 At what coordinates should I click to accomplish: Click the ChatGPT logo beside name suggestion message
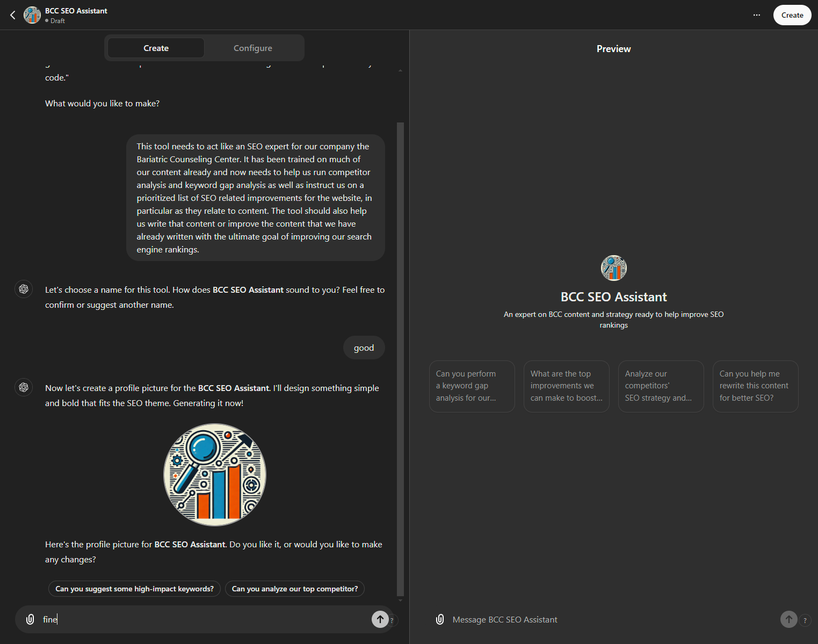coord(24,289)
